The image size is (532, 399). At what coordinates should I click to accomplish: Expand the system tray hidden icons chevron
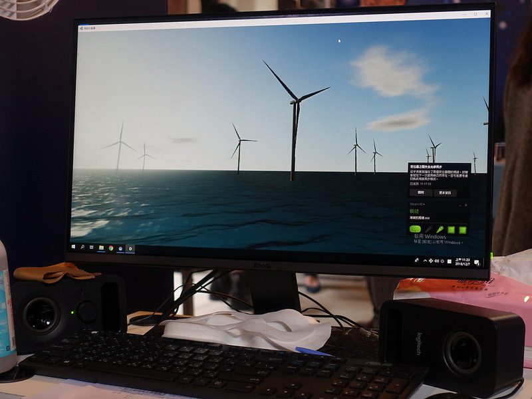tap(426, 261)
